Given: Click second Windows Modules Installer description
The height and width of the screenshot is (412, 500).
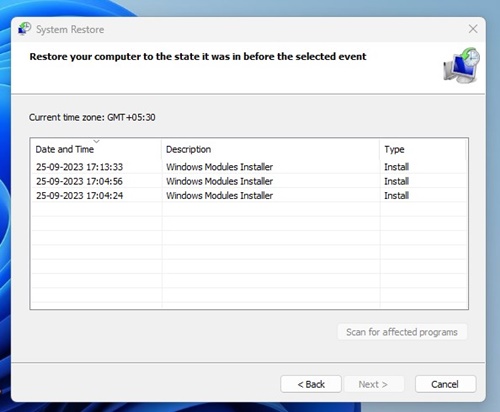Looking at the screenshot, I should pos(219,181).
